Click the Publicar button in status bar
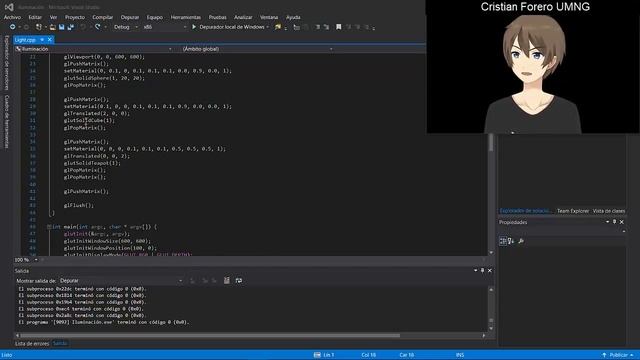 [618, 355]
